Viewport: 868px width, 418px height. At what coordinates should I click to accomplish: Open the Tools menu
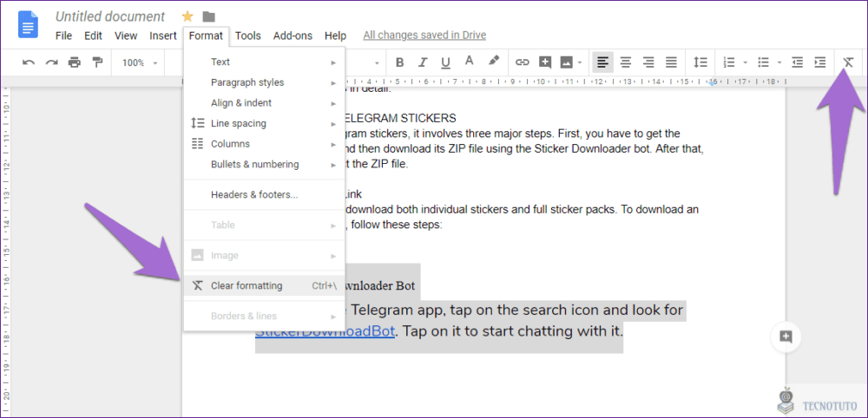point(248,36)
